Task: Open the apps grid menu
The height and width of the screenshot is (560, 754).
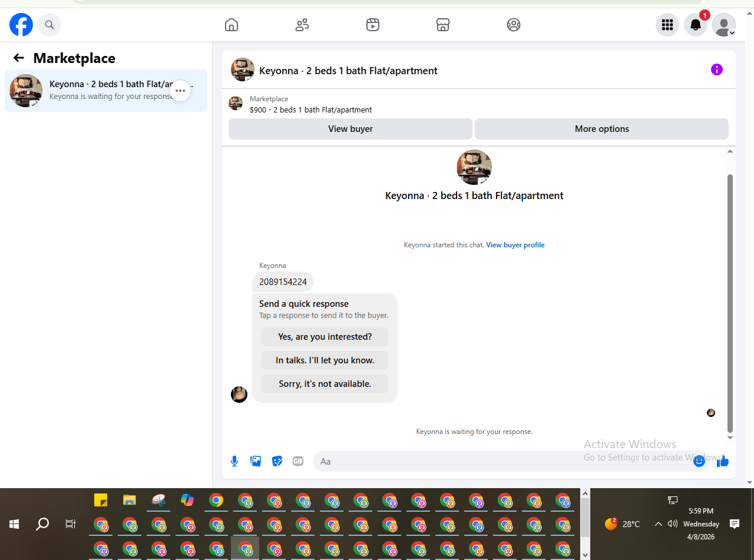Action: 667,25
